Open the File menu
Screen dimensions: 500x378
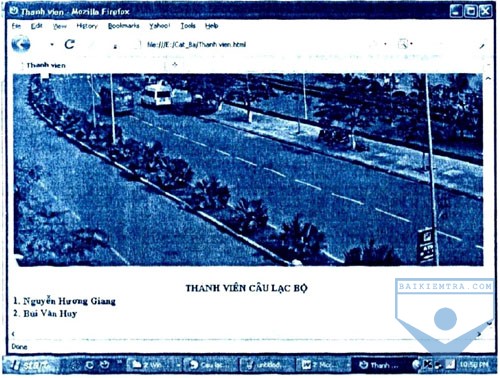16,26
